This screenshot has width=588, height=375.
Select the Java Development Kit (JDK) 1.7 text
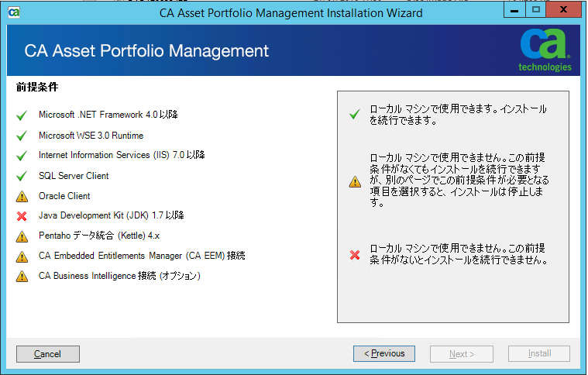111,215
